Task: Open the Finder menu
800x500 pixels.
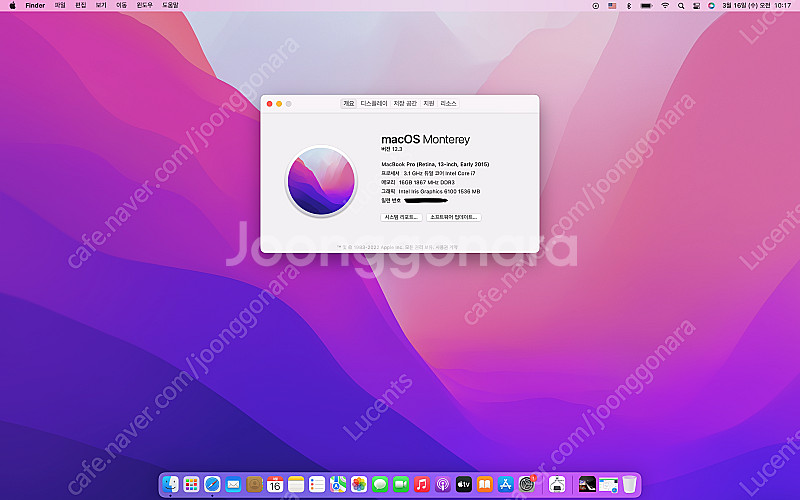Action: click(35, 5)
